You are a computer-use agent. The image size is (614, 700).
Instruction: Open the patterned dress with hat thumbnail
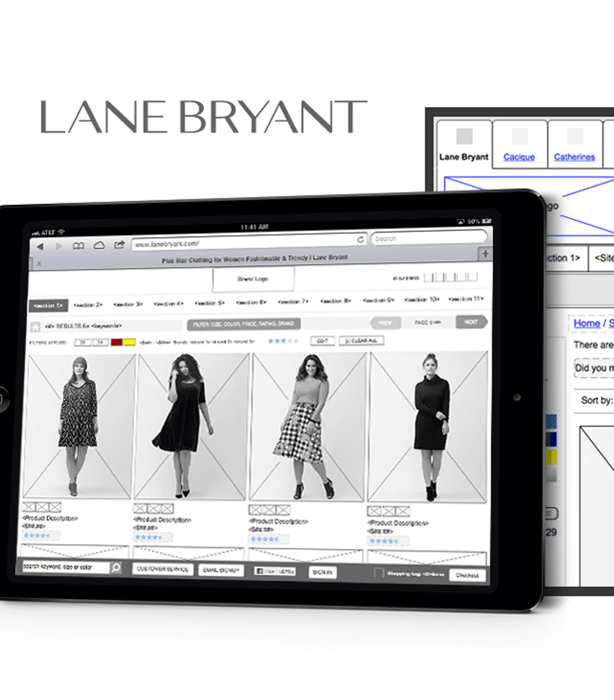(x=79, y=426)
